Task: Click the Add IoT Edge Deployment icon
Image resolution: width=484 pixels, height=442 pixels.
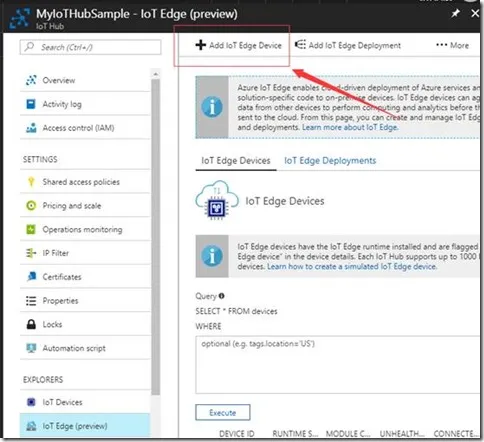Action: point(300,45)
